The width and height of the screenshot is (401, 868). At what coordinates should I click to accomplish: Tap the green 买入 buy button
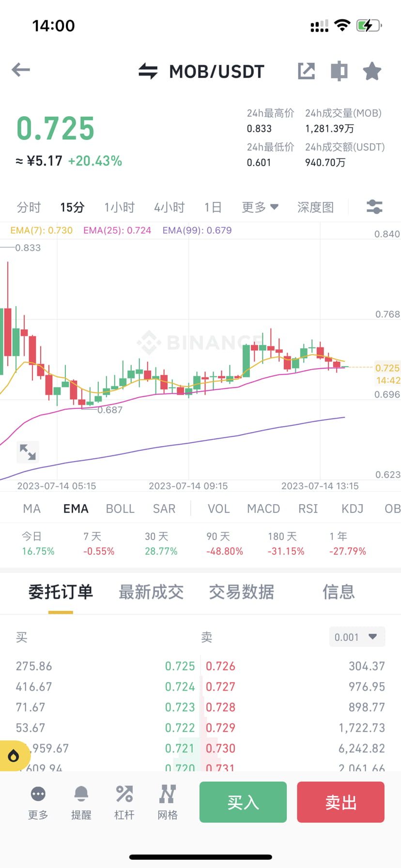(x=243, y=802)
